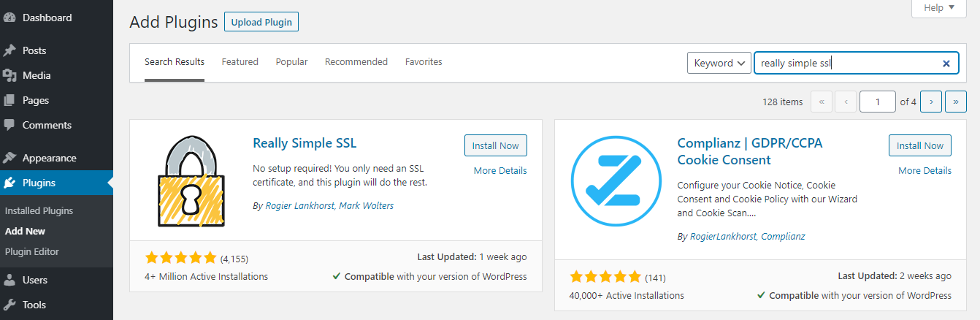The image size is (980, 320).
Task: Click the Pages icon in sidebar
Action: coord(10,100)
